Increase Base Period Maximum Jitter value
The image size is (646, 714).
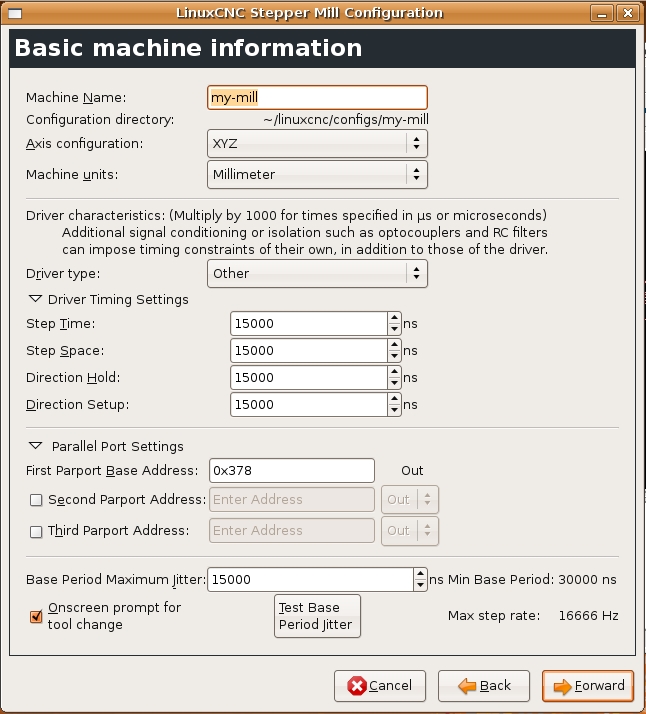[x=420, y=574]
